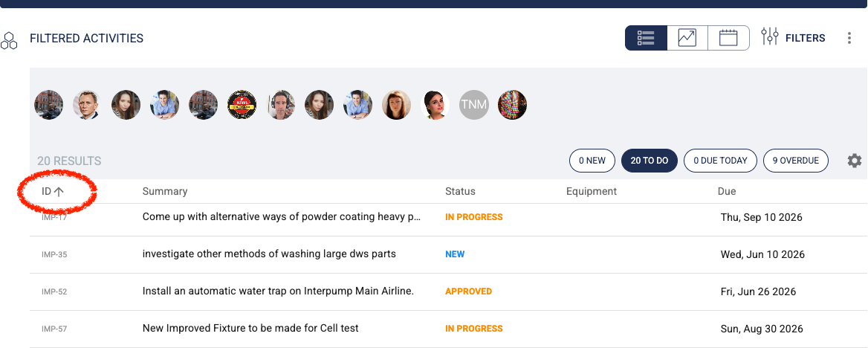
Task: Sort by the Status column header
Action: (460, 191)
